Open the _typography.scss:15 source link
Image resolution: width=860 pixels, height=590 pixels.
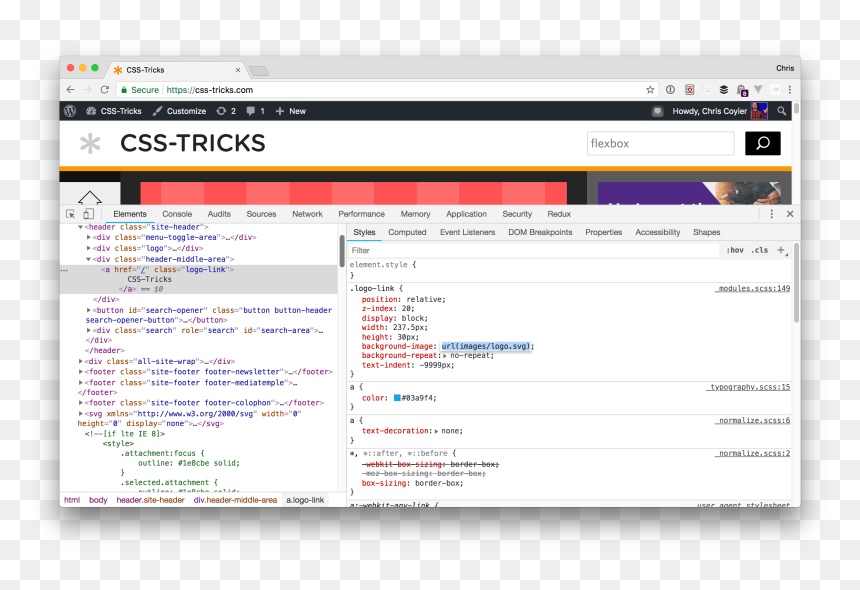click(x=748, y=387)
